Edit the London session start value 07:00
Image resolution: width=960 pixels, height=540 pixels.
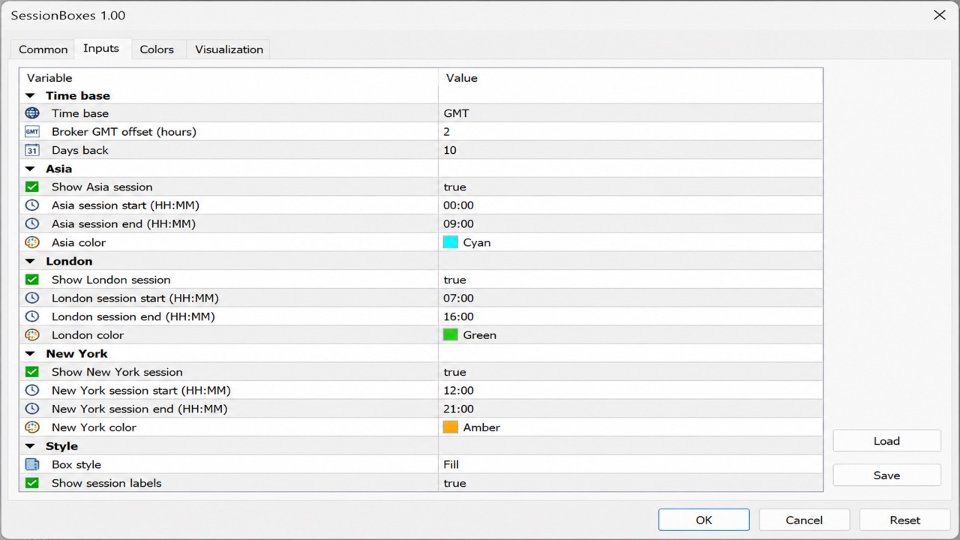pos(630,298)
